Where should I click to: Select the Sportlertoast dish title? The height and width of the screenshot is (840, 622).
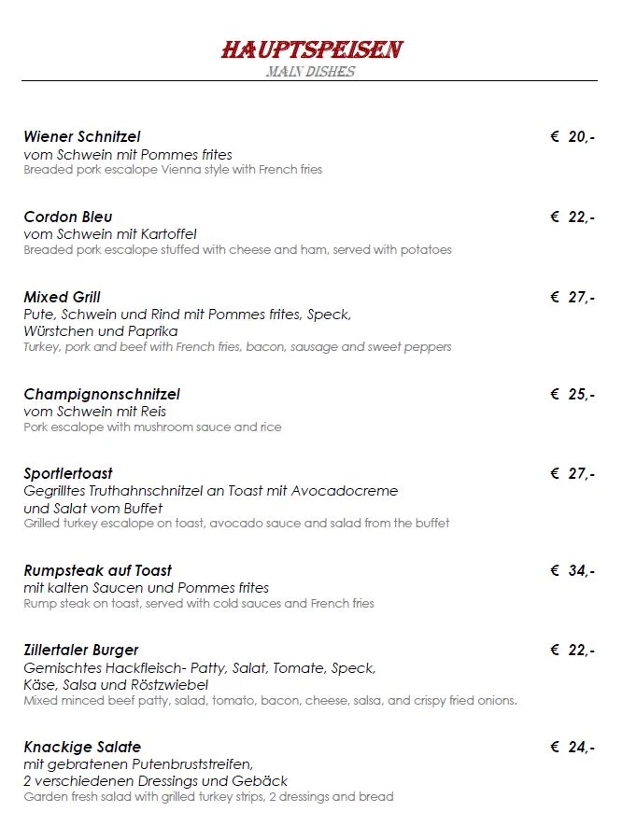(68, 473)
